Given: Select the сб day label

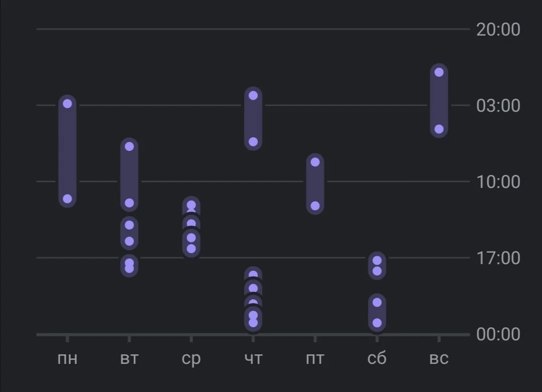Looking at the screenshot, I should click(377, 359).
